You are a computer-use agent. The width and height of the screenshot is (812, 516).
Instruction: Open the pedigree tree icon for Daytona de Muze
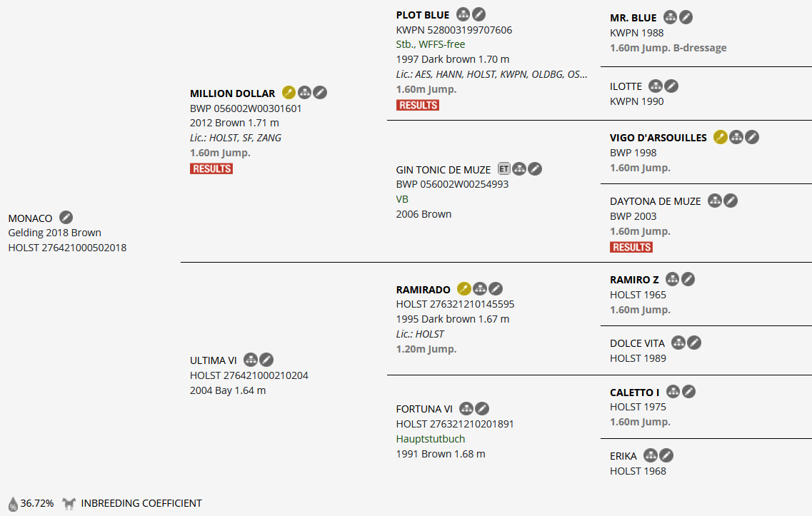[x=715, y=201]
